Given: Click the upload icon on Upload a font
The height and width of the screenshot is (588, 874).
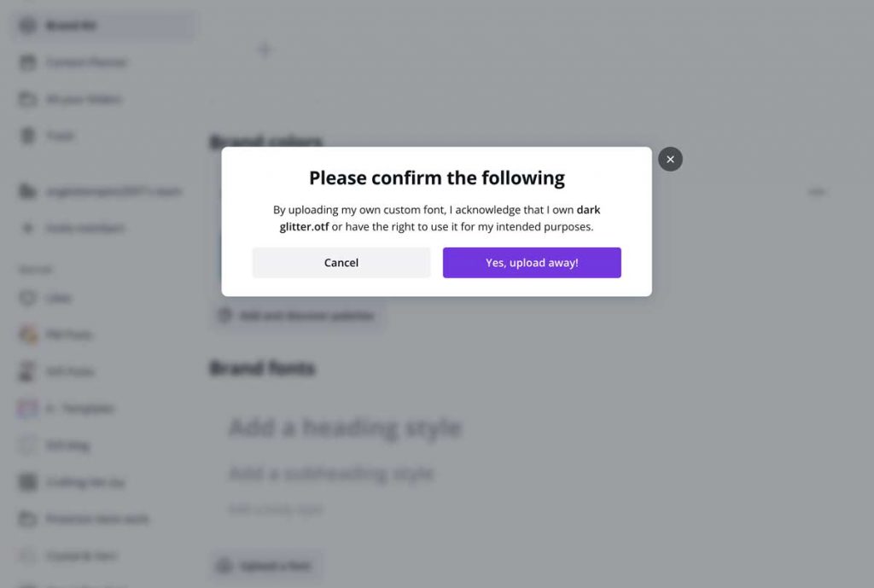Looking at the screenshot, I should coord(224,566).
